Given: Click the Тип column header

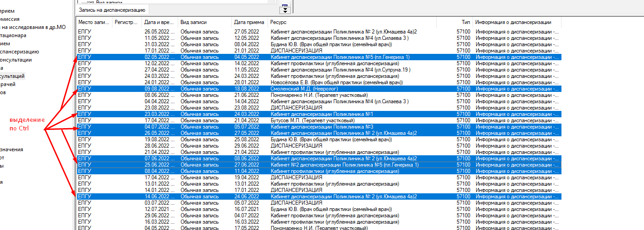Looking at the screenshot, I should (x=454, y=22).
